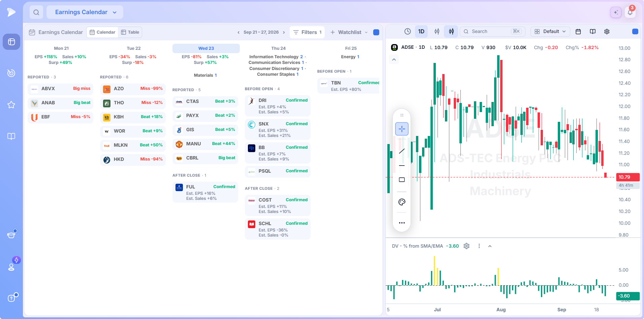
Task: Click the blue chart panel color tag
Action: pos(635,31)
